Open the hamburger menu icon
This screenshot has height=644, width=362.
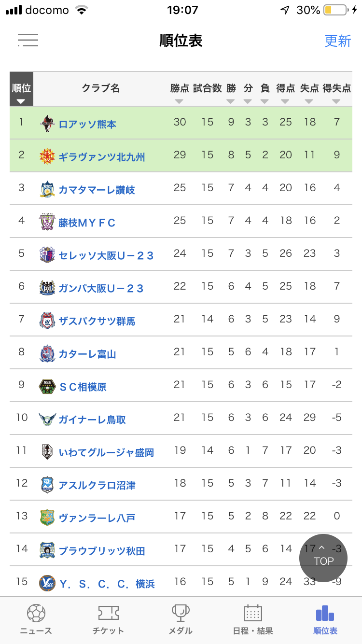28,40
